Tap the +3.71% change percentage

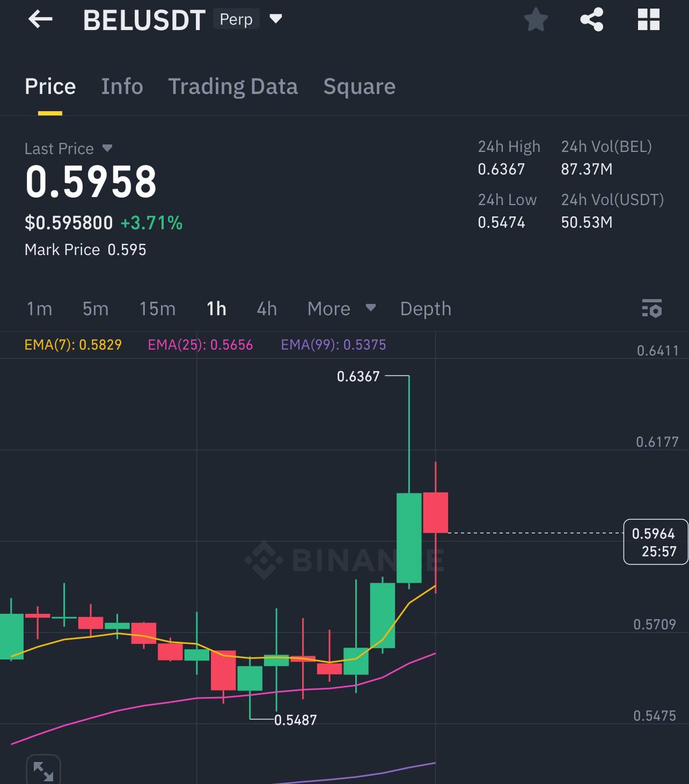coord(151,223)
